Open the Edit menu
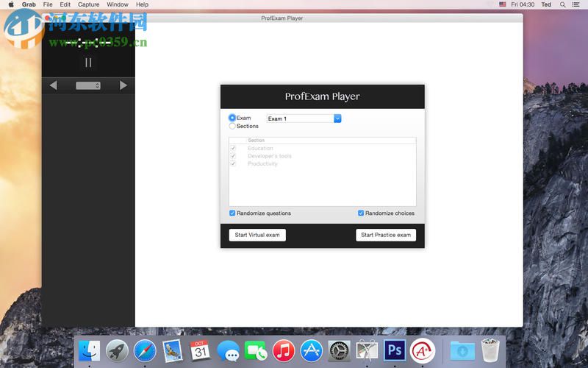588x368 pixels. coord(65,4)
